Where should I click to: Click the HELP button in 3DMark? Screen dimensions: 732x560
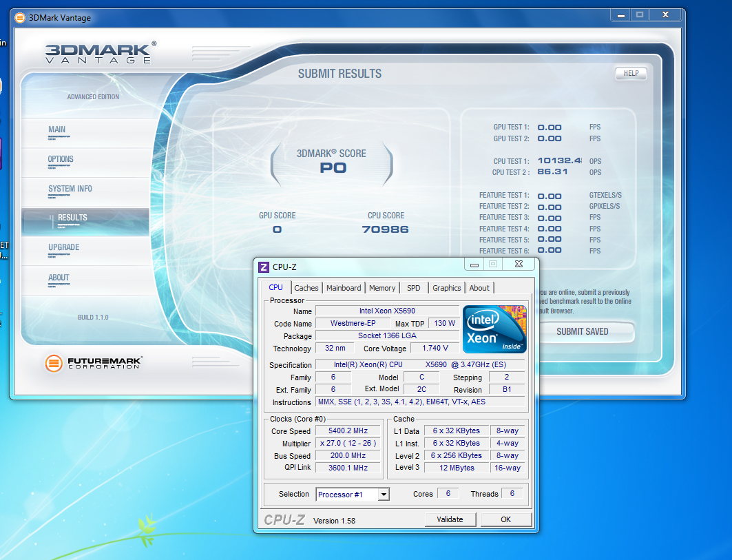coord(631,73)
